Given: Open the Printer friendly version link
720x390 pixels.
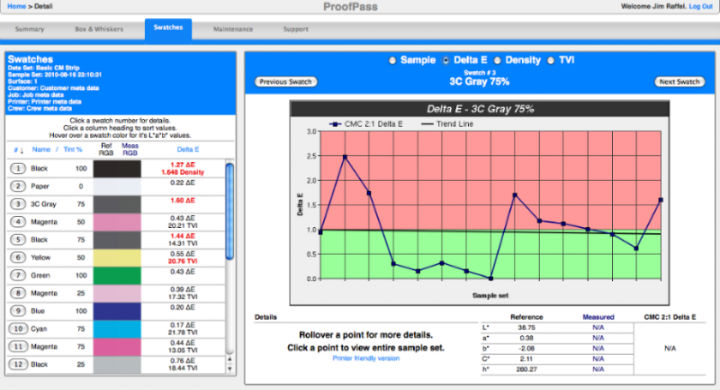Looking at the screenshot, I should [366, 358].
